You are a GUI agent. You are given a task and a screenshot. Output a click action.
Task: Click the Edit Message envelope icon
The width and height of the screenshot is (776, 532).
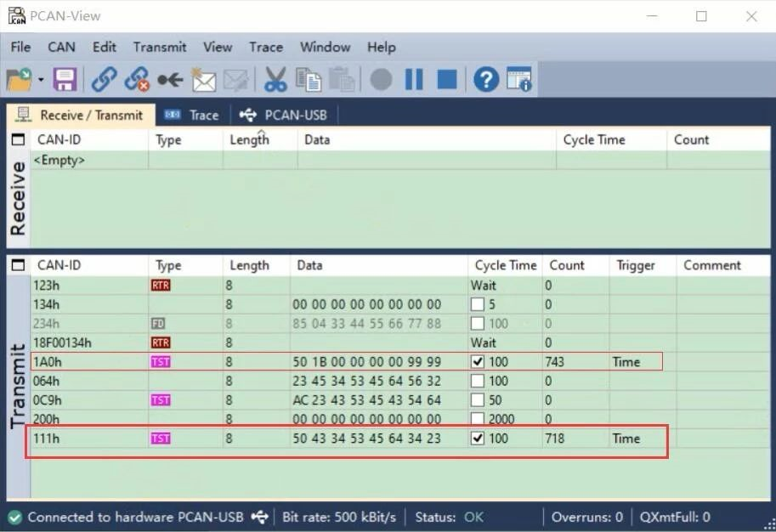coord(235,80)
